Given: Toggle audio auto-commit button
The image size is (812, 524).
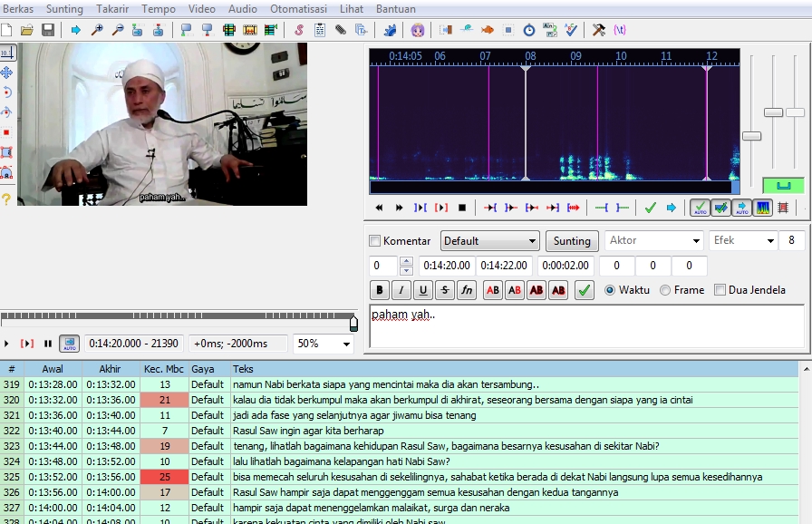Looking at the screenshot, I should (700, 208).
